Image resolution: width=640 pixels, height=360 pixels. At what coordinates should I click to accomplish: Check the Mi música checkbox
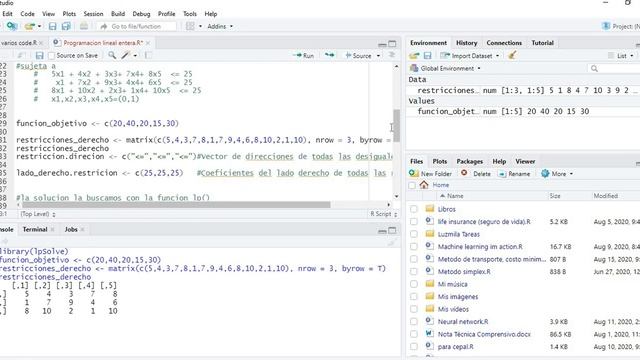point(414,284)
